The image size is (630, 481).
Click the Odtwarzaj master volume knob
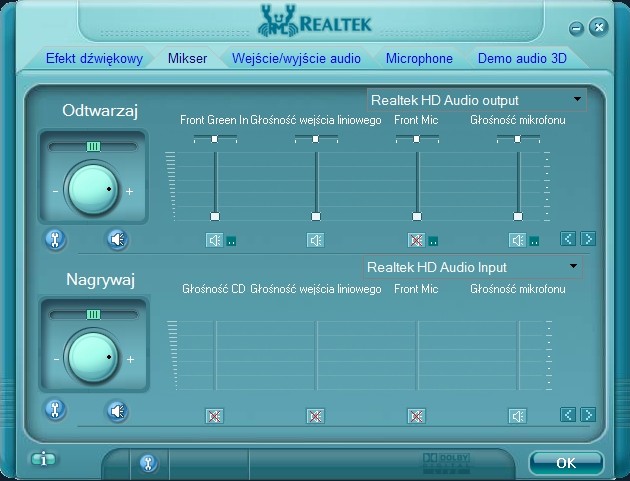tap(92, 189)
